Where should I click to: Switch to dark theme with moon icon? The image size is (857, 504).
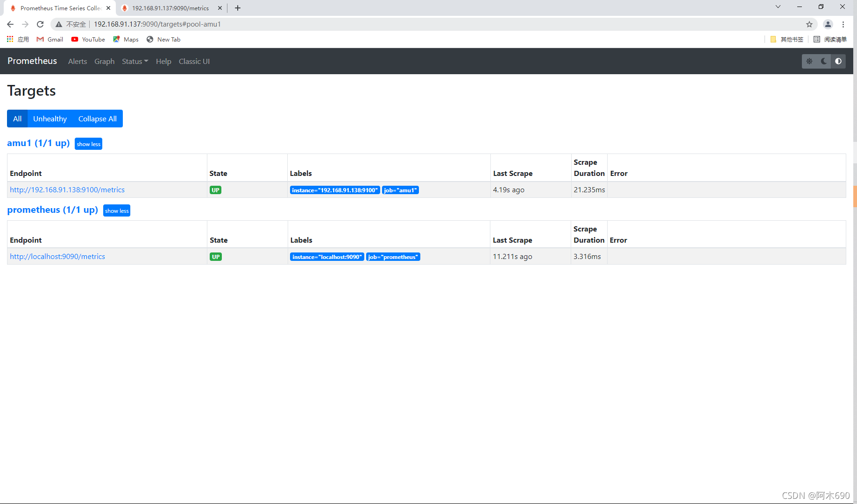click(x=824, y=61)
